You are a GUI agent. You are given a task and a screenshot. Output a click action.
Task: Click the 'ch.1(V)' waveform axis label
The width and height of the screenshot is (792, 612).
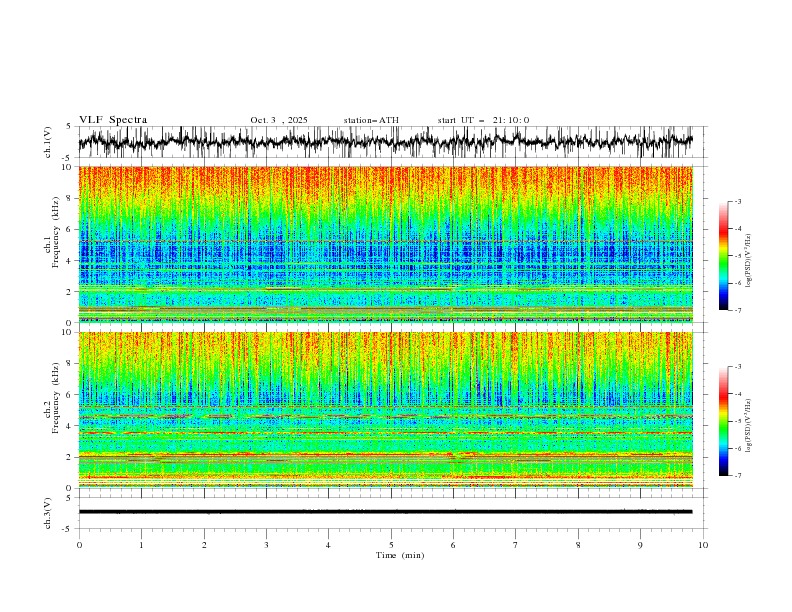tap(48, 142)
